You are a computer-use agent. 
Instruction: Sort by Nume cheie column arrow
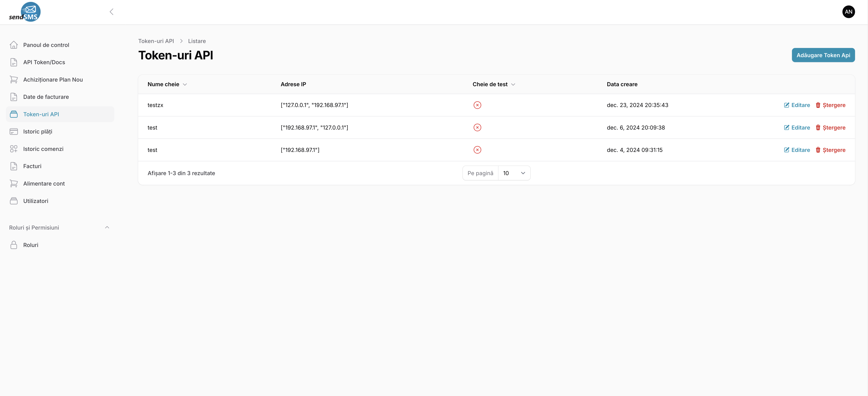click(185, 84)
